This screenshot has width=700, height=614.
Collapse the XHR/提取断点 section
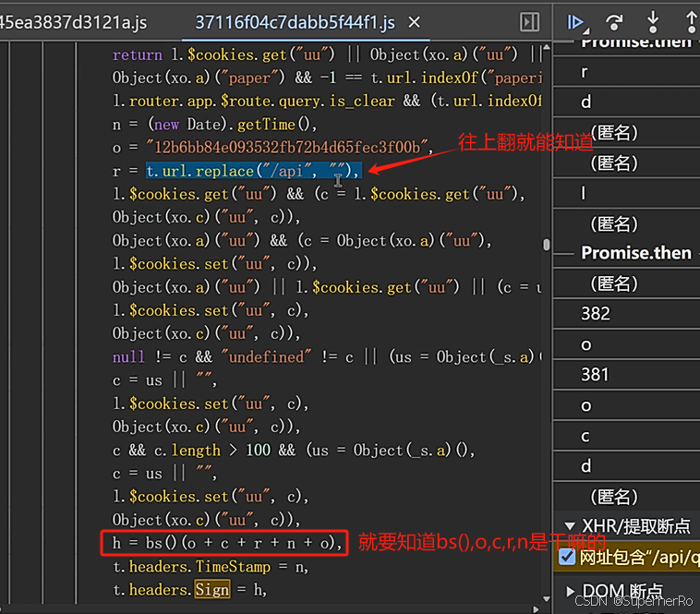coord(570,525)
